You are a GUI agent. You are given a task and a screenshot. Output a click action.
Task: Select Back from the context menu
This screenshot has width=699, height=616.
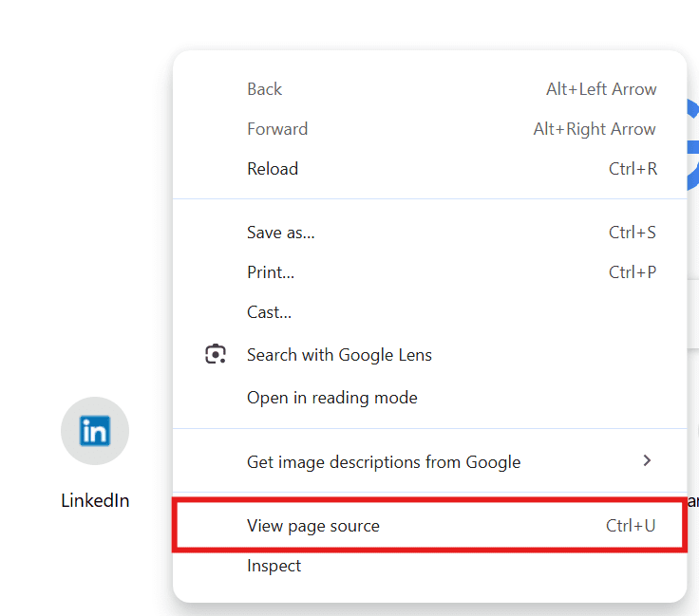[x=429, y=89]
